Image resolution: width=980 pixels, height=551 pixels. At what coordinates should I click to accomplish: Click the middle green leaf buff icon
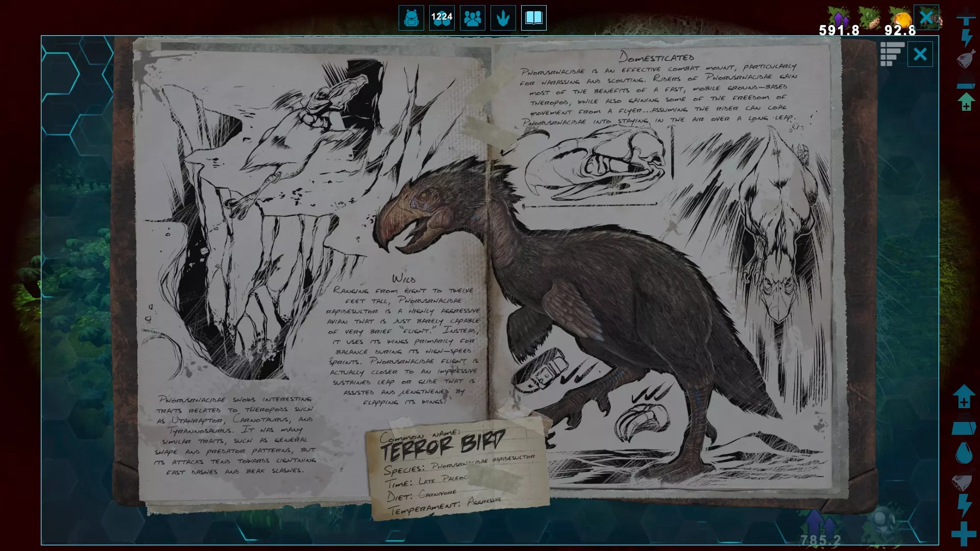tap(870, 18)
